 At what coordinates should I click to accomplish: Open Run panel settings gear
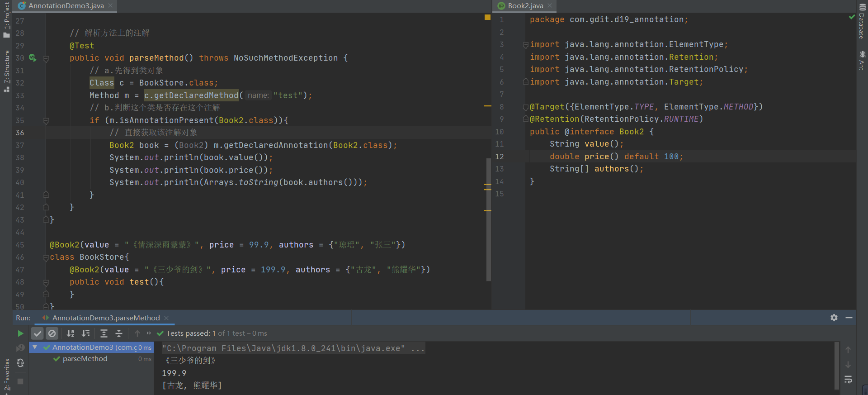coord(834,318)
